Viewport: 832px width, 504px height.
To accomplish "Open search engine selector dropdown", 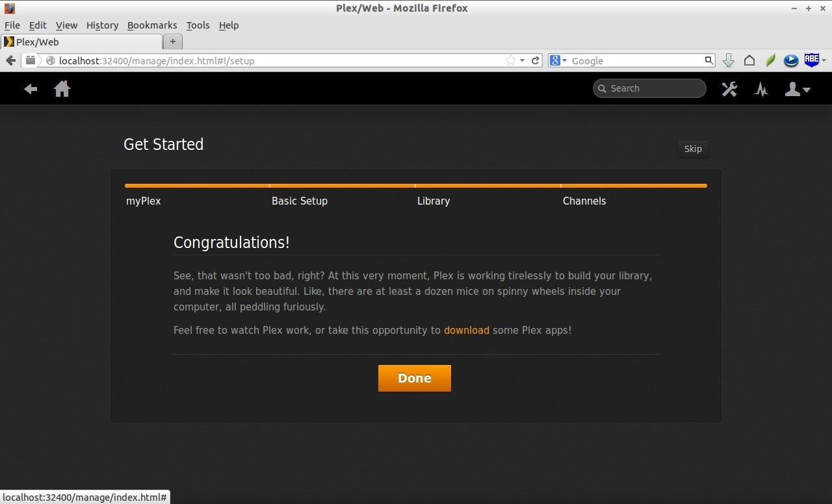I will tap(558, 60).
